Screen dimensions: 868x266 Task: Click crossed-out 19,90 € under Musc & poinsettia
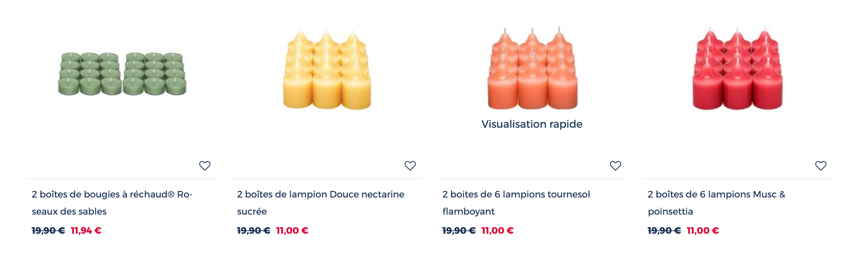tap(664, 230)
